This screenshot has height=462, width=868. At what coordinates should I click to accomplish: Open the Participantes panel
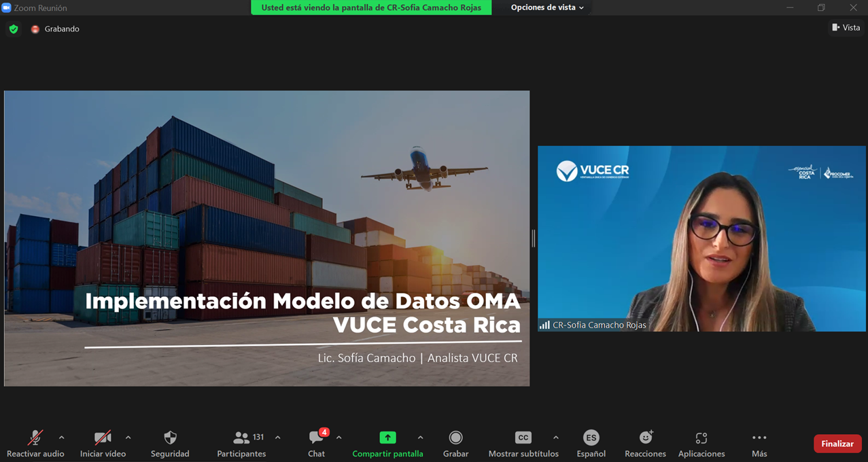[x=241, y=444]
